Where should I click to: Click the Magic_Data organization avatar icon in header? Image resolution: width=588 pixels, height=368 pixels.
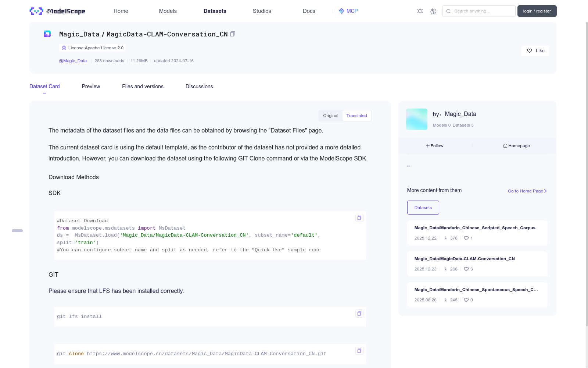tap(47, 34)
